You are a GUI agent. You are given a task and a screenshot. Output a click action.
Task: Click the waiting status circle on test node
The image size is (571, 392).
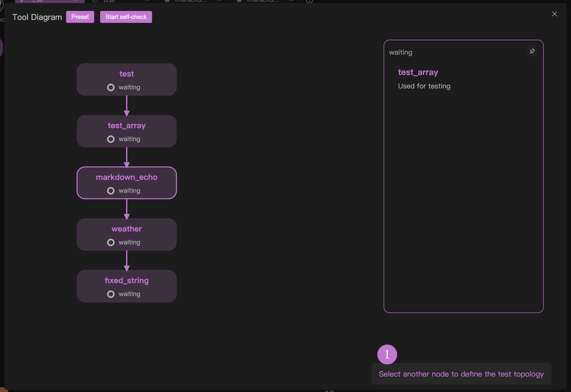coord(111,87)
